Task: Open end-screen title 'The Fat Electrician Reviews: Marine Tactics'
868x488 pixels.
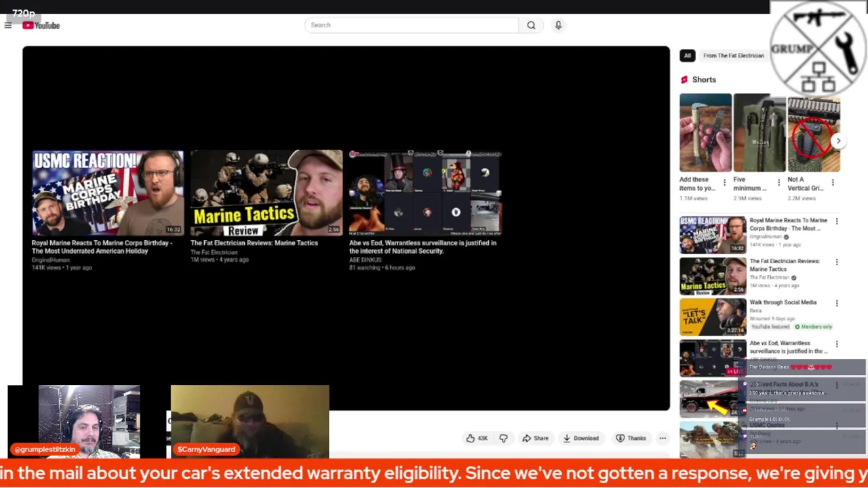Action: pyautogui.click(x=254, y=243)
